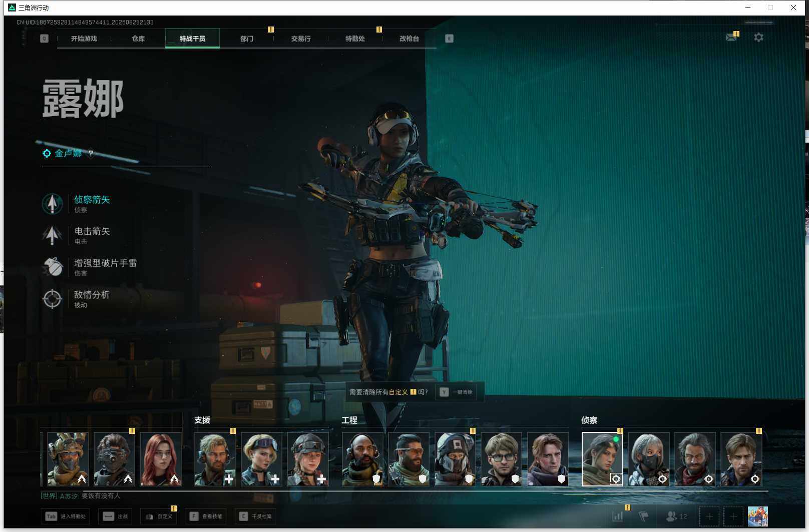809x532 pixels.
Task: Select the red-haired assault operator portrait
Action: [x=161, y=459]
